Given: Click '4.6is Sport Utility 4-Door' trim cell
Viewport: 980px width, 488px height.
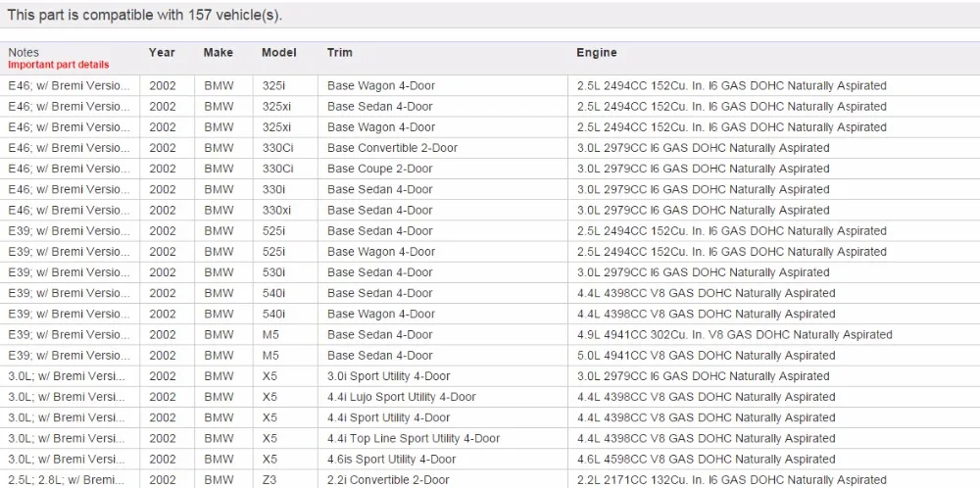Looking at the screenshot, I should coord(392,460).
